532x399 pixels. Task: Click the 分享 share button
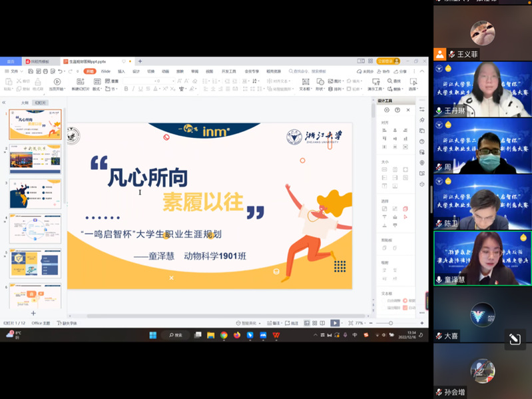click(x=400, y=71)
